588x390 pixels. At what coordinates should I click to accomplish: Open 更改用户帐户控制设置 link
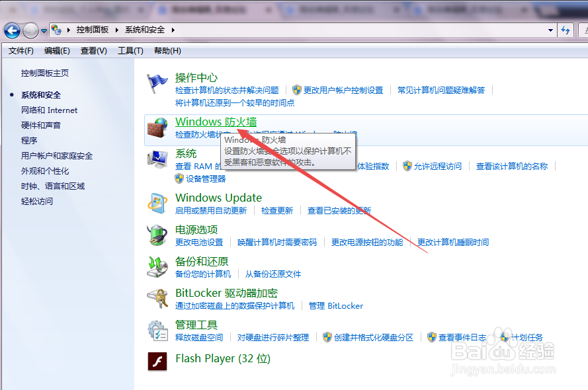tap(343, 91)
